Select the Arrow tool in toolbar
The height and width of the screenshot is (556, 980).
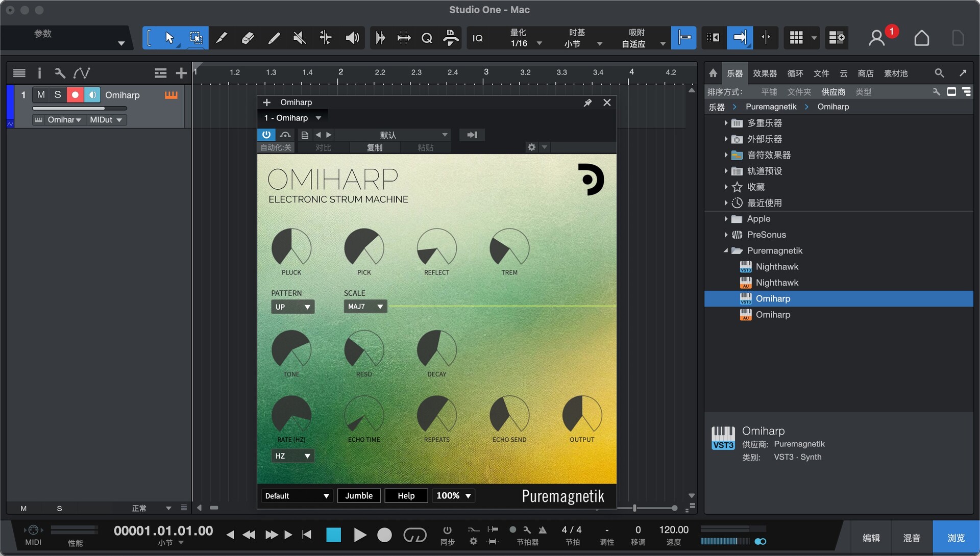[x=169, y=38]
